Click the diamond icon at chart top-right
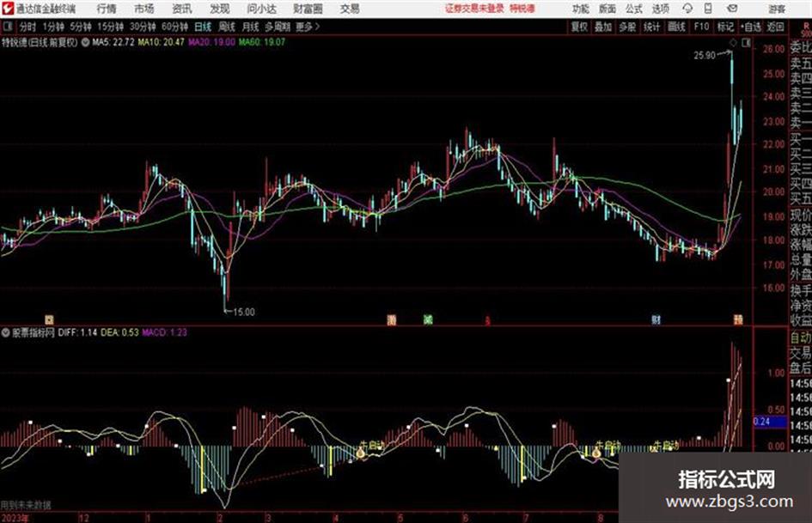 click(x=733, y=44)
